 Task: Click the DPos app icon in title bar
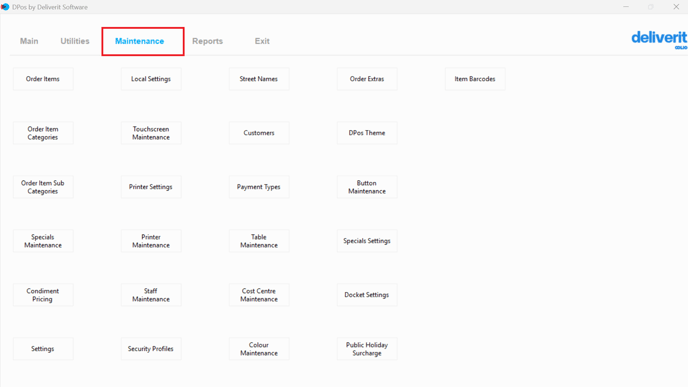[x=5, y=7]
